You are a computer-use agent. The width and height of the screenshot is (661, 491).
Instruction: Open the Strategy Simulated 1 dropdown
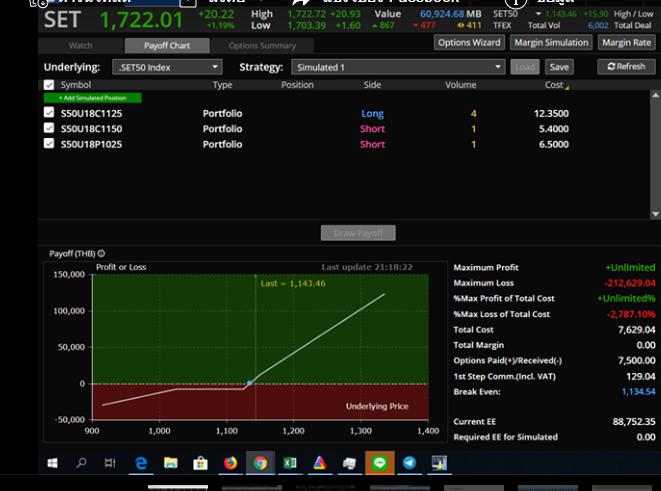point(398,67)
